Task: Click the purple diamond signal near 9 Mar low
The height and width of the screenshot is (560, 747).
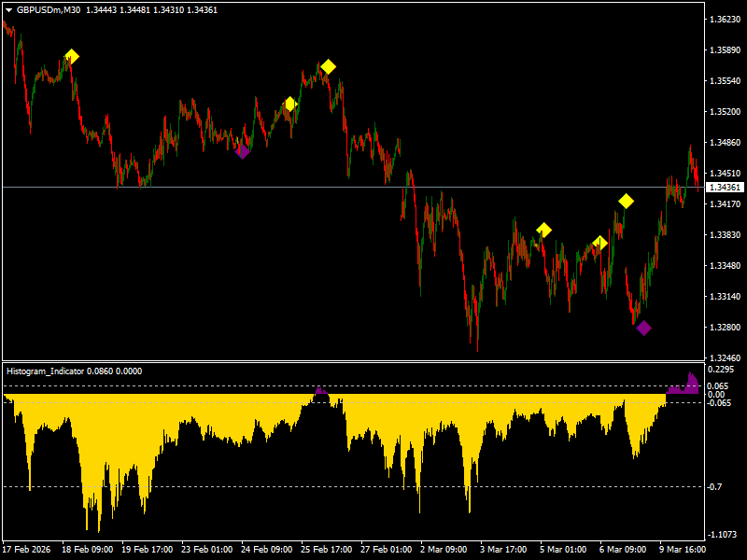Action: [x=646, y=329]
